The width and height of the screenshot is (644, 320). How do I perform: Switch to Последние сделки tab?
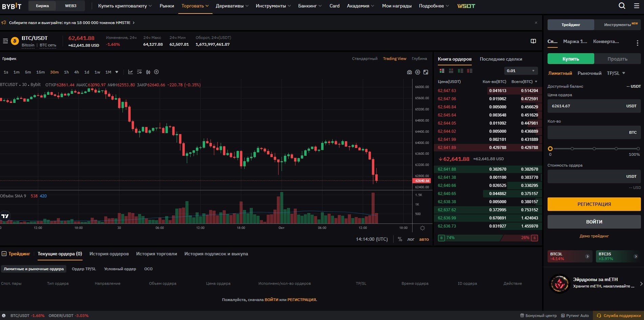pos(501,59)
